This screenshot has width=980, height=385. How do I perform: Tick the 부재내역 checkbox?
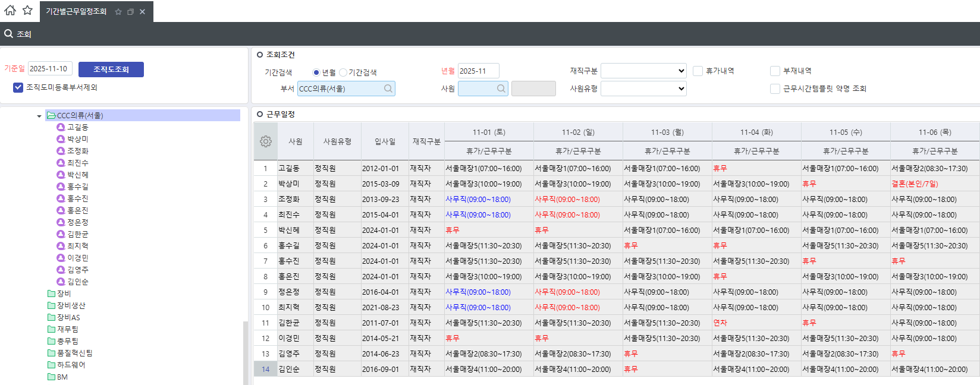click(775, 71)
